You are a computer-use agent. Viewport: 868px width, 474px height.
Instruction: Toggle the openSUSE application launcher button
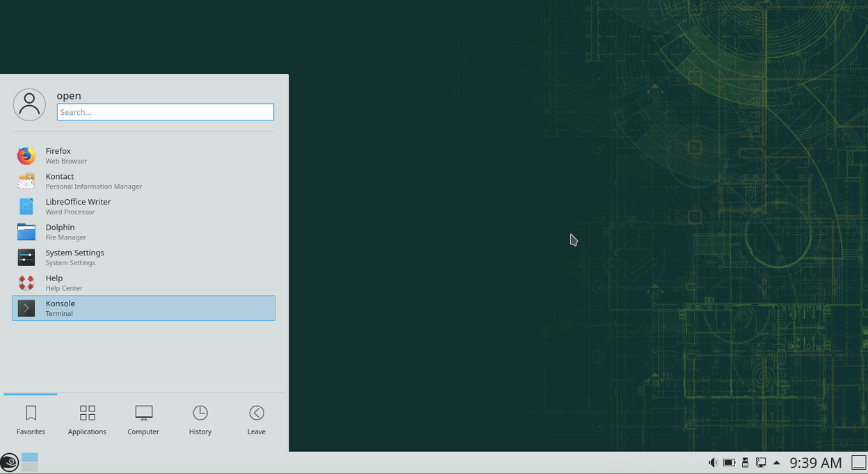(x=10, y=462)
